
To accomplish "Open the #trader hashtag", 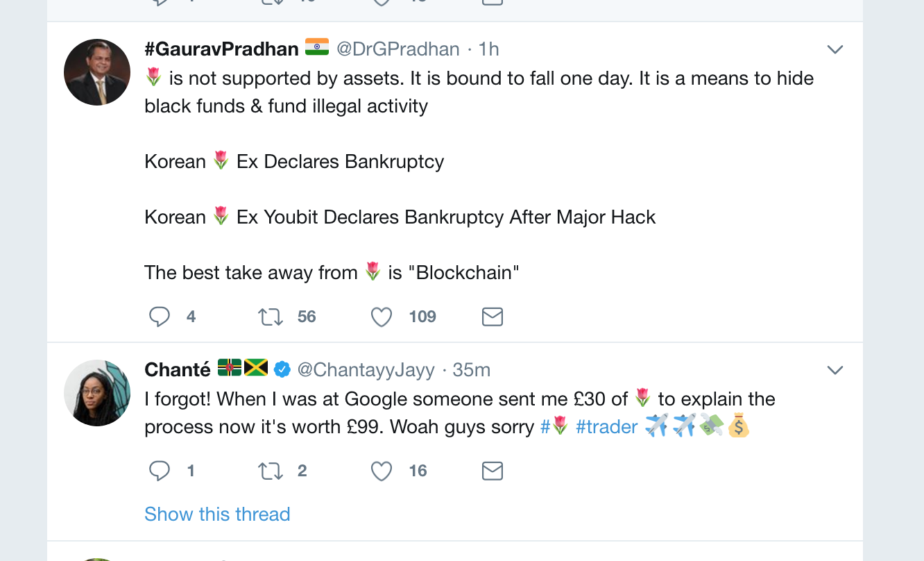I will [606, 427].
